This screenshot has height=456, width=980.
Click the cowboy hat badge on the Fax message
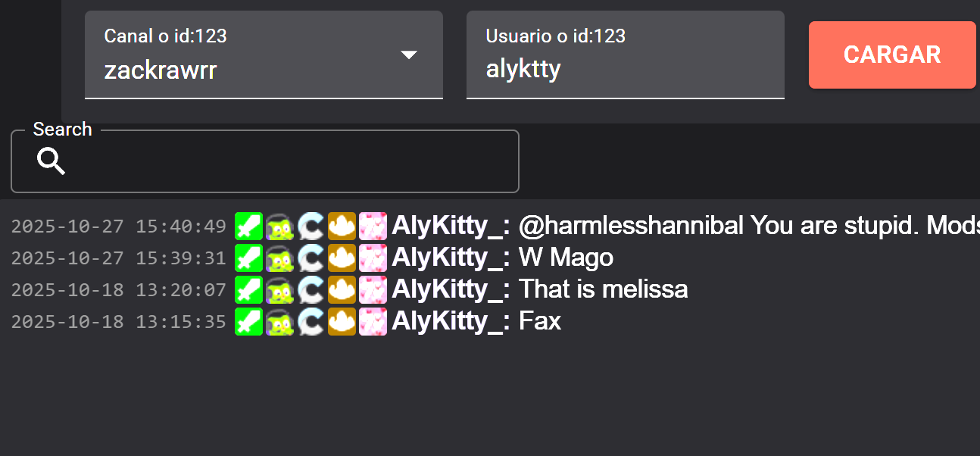click(x=342, y=321)
